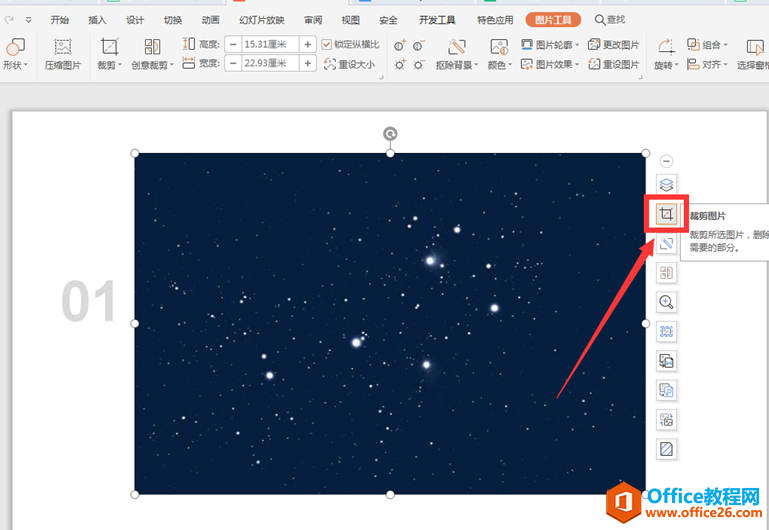Image resolution: width=769 pixels, height=530 pixels.
Task: Click the 重设图片 reset picture button
Action: 614,64
